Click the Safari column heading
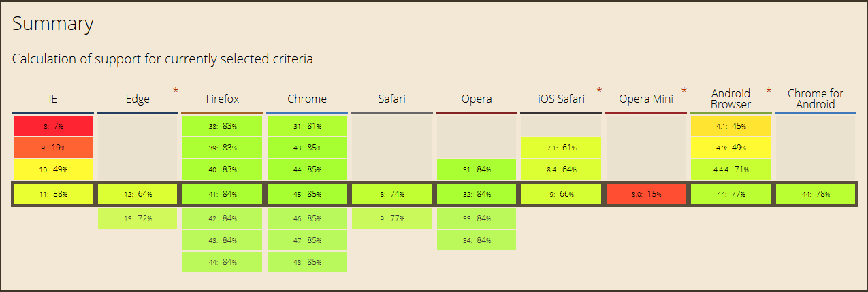 click(x=391, y=99)
